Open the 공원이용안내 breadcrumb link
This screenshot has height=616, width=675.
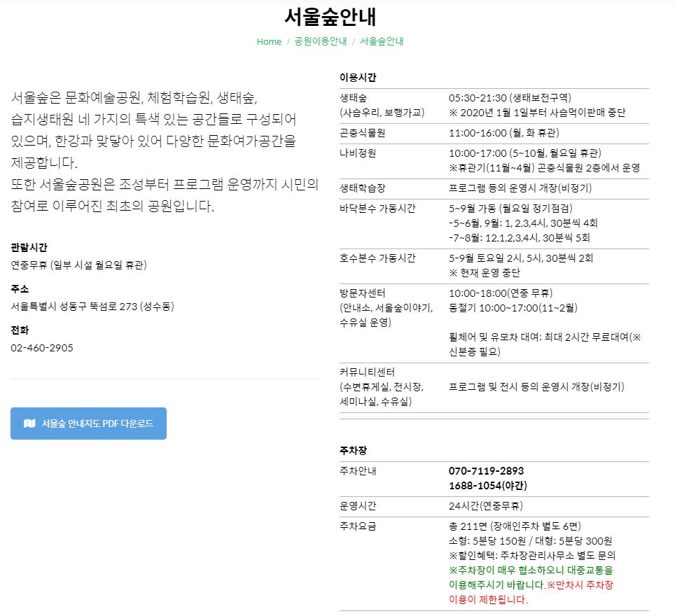coord(320,41)
